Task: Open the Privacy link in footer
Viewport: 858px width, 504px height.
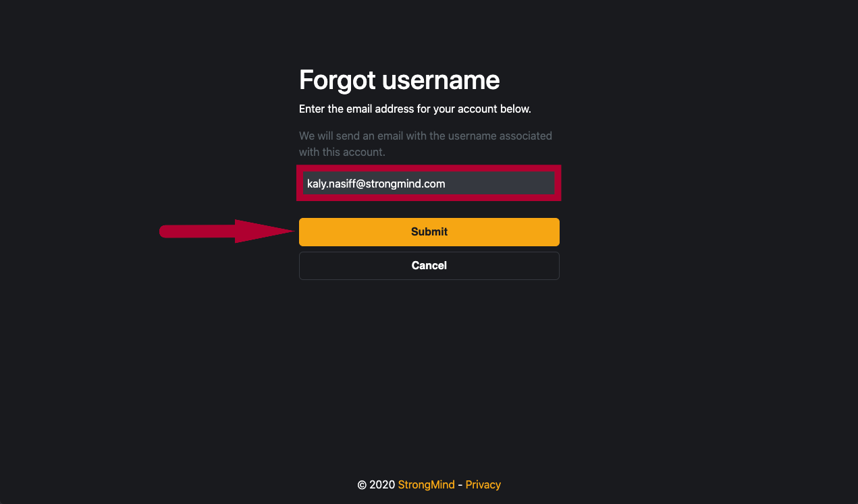Action: pyautogui.click(x=483, y=484)
